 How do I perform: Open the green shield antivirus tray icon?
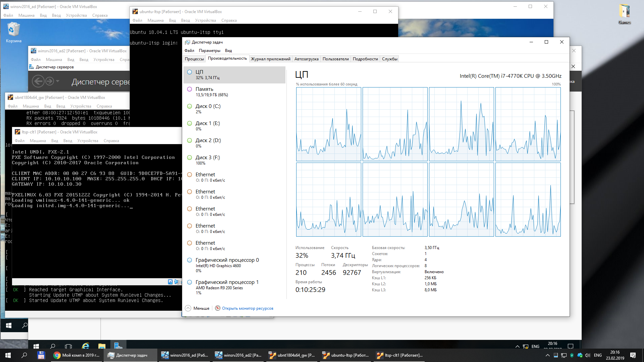(x=572, y=355)
